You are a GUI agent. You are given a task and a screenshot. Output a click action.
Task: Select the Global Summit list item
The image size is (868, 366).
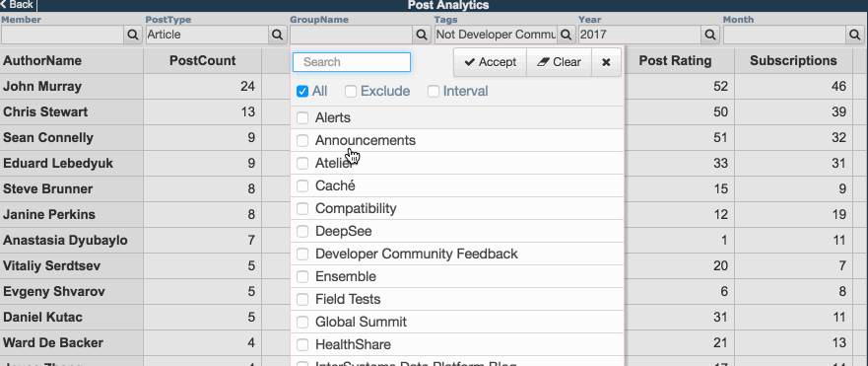[457, 322]
